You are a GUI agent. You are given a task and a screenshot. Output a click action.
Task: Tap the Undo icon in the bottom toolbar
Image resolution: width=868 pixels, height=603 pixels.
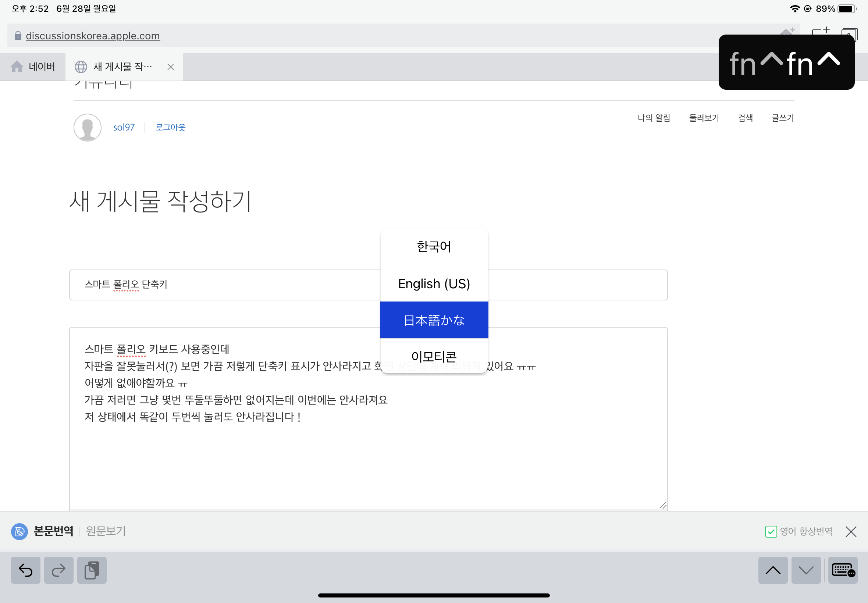click(25, 570)
